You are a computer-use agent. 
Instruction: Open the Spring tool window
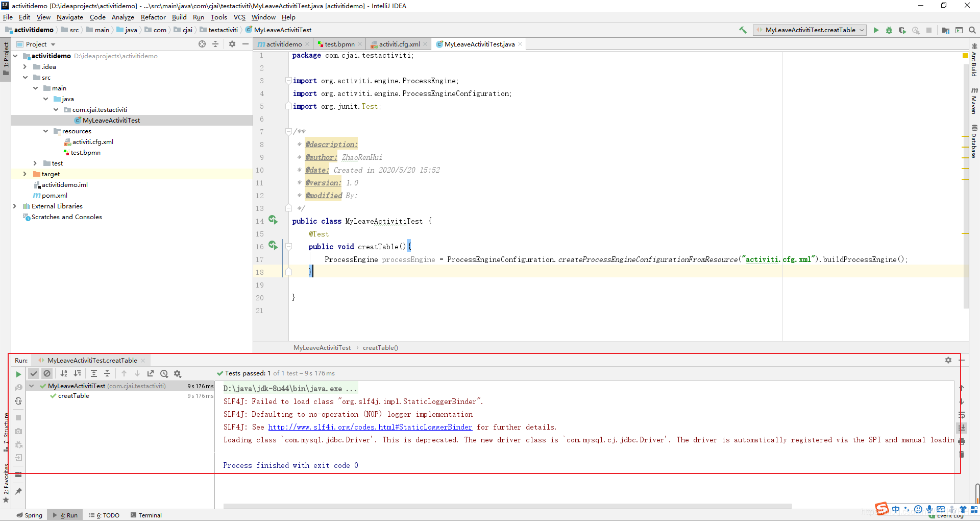click(29, 515)
